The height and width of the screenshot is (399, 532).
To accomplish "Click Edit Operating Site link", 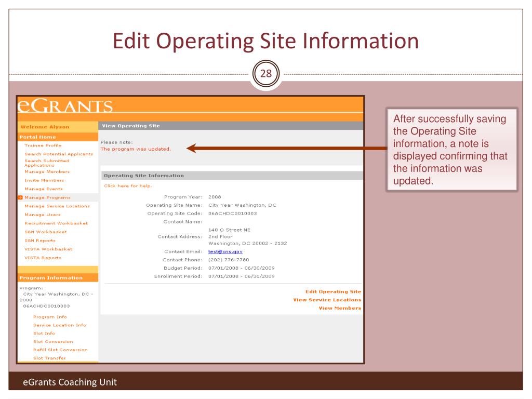I will click(x=333, y=292).
